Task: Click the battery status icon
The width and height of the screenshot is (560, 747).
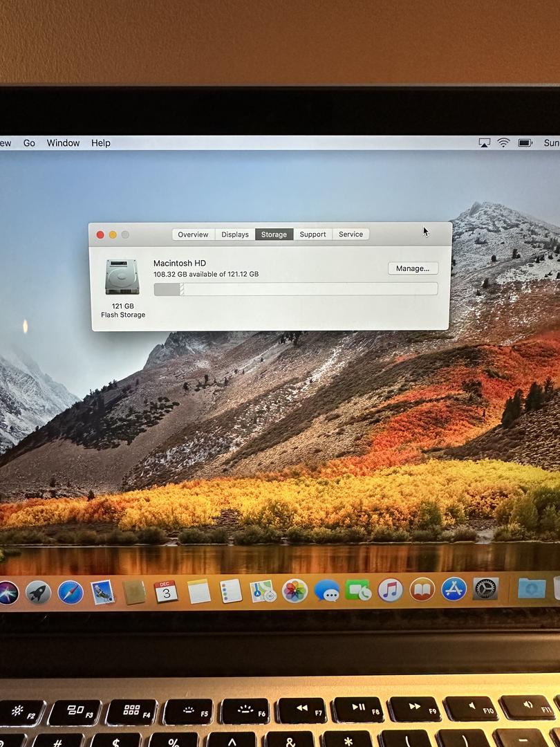Action: [x=525, y=142]
